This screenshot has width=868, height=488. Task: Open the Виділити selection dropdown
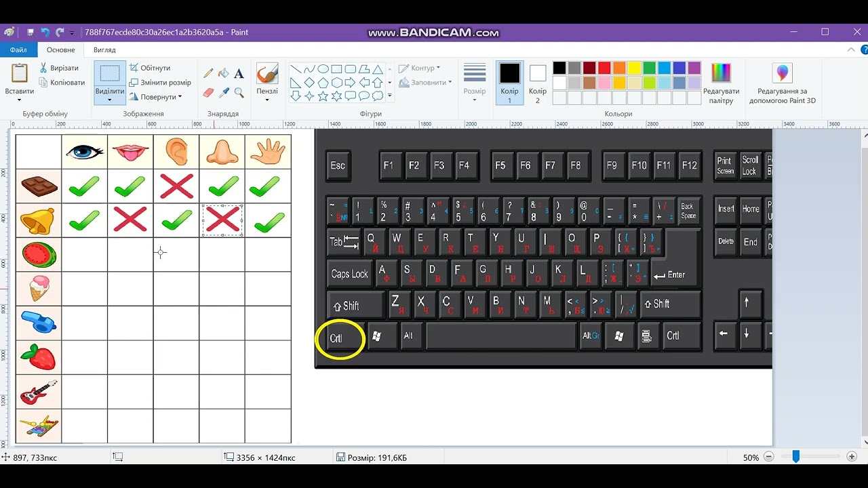[109, 100]
